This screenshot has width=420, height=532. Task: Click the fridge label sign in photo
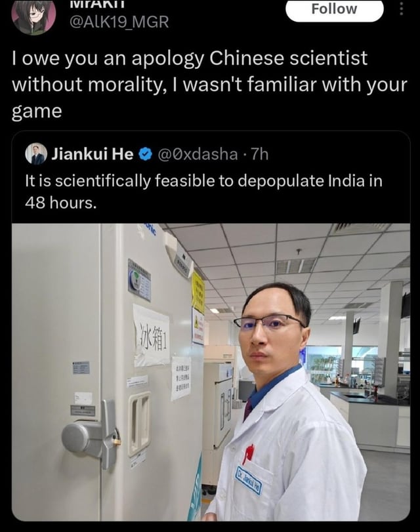tap(152, 337)
